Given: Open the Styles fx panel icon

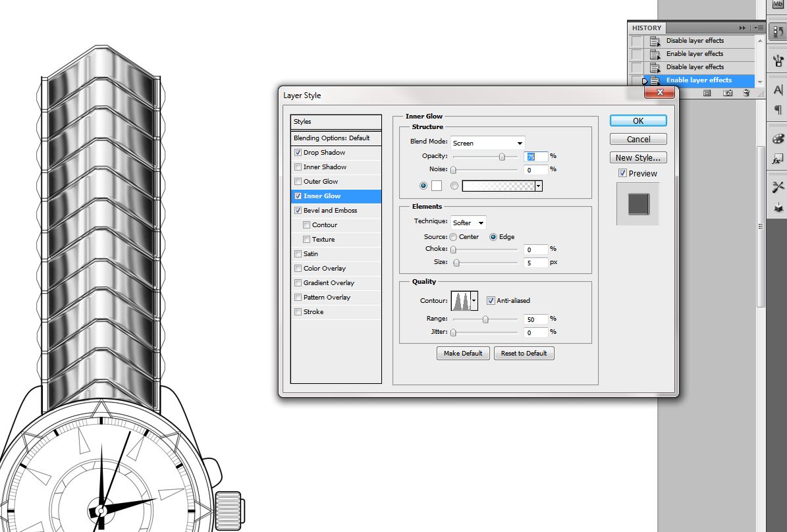Looking at the screenshot, I should [x=778, y=159].
